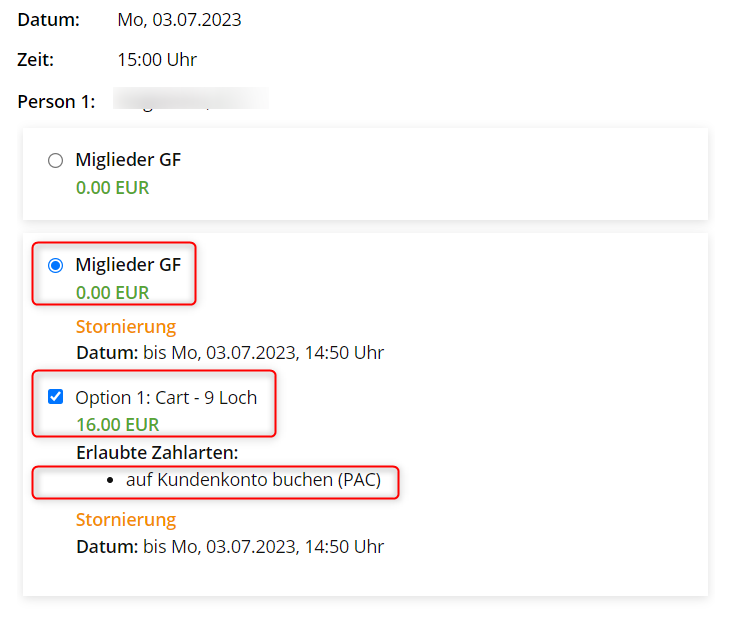Select the auf Kundenkonto buchen (PAC) entry

click(x=253, y=480)
